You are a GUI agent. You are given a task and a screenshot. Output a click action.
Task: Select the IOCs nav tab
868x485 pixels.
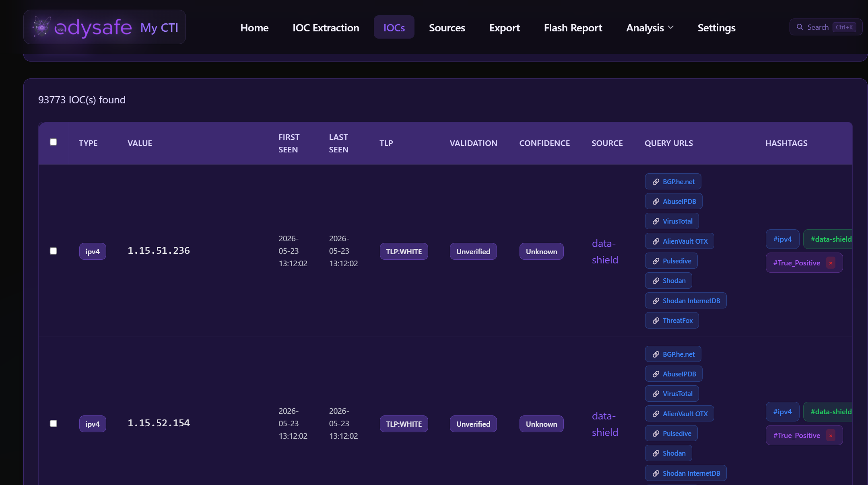pos(394,27)
